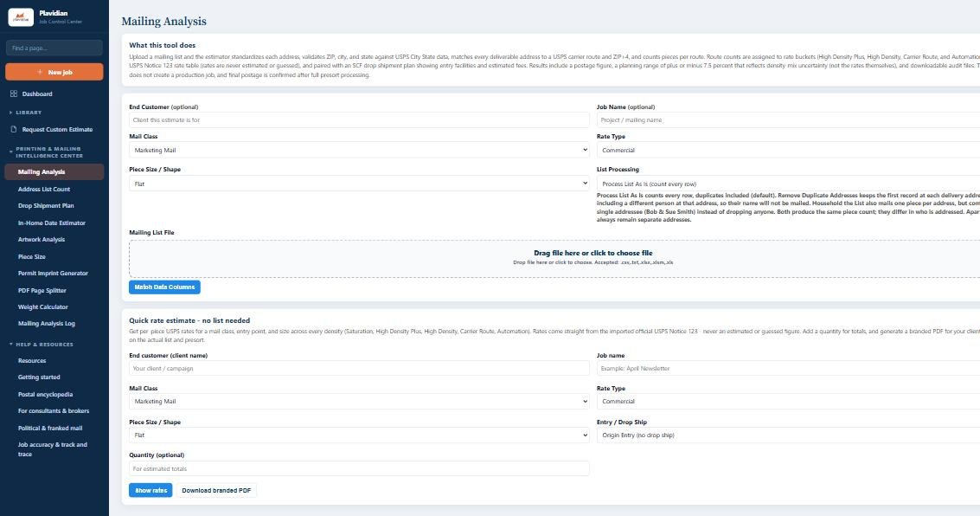
Task: Open Permit Imprint Generator
Action: click(53, 274)
